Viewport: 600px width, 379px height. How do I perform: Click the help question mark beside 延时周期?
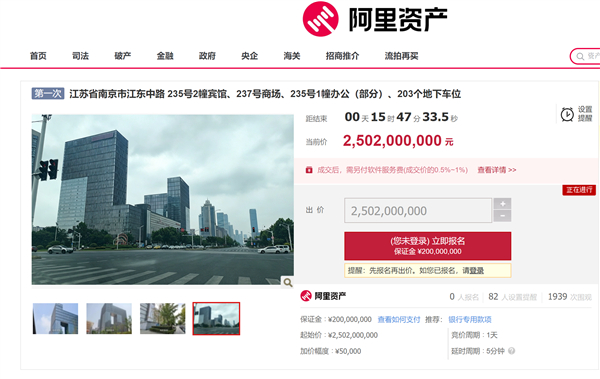tap(511, 351)
